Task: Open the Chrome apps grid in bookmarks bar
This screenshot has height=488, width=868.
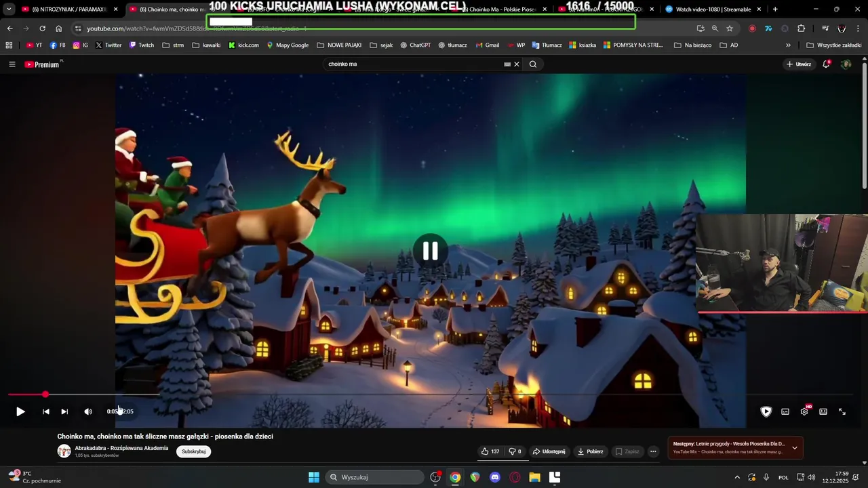Action: 9,45
